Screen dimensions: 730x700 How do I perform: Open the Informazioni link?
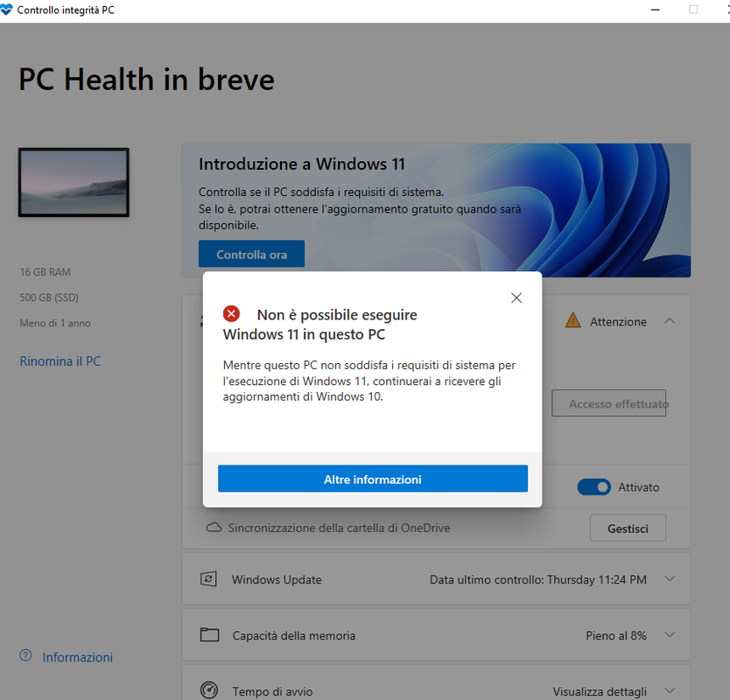(x=78, y=657)
